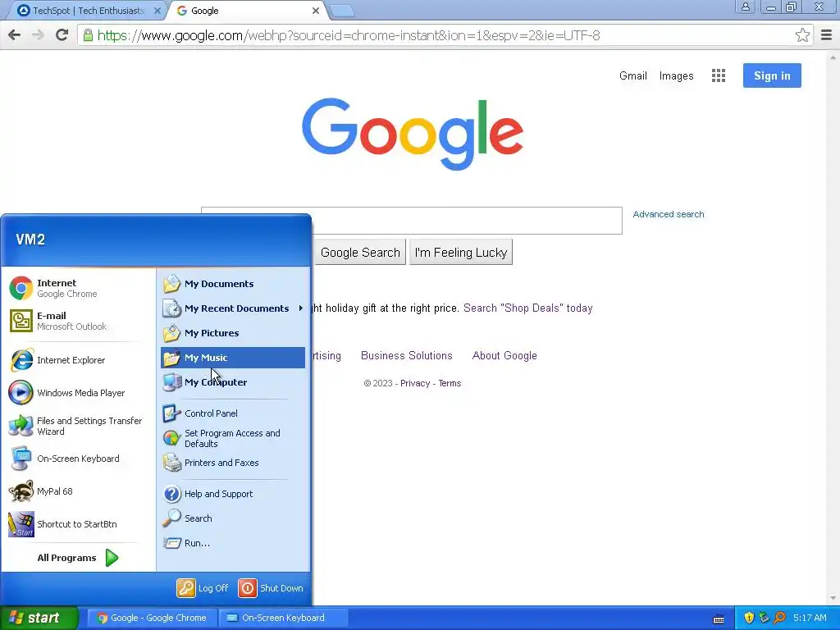Click the 5:17 AM taskbar clock
The height and width of the screenshot is (630, 840).
pos(810,618)
